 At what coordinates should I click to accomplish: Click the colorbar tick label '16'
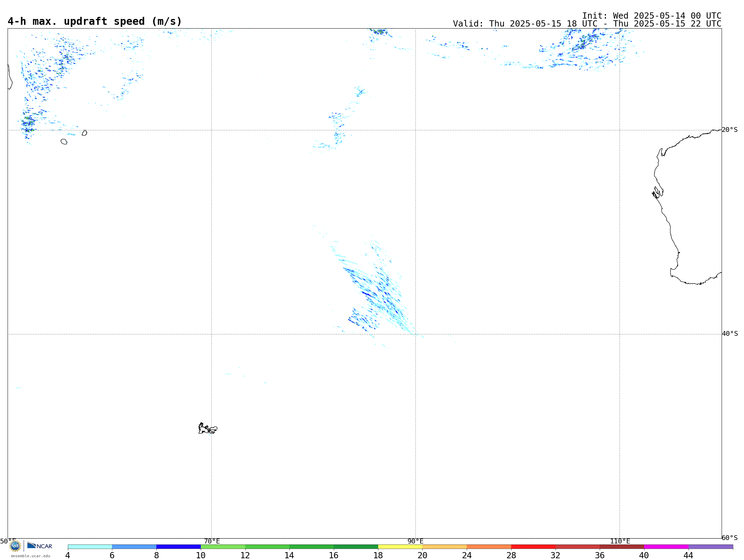[x=334, y=555]
